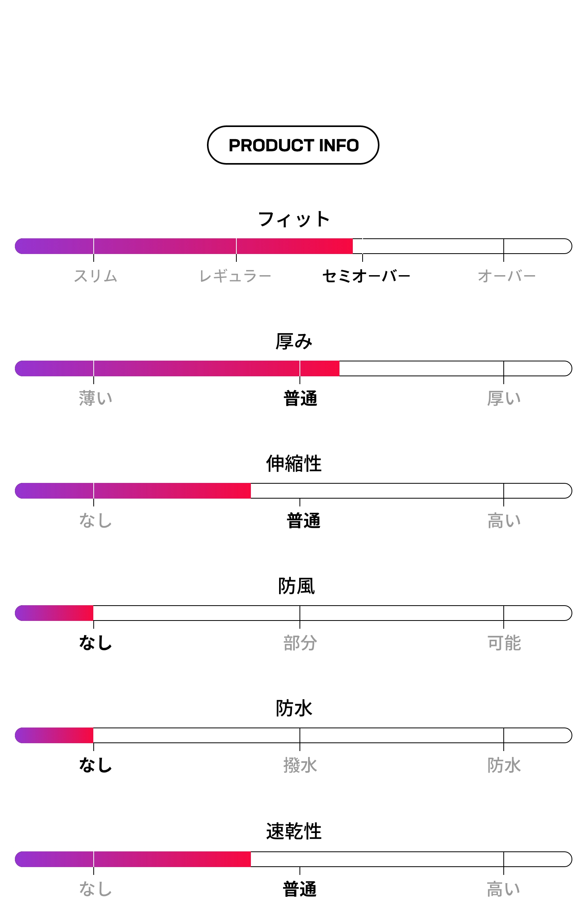Select the 部分 windproof label
The width and height of the screenshot is (588, 900).
[300, 643]
